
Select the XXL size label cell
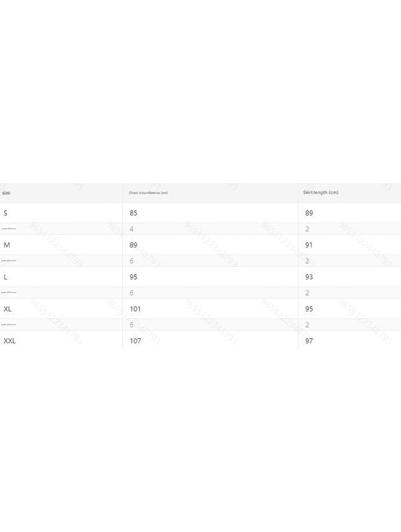click(x=9, y=341)
